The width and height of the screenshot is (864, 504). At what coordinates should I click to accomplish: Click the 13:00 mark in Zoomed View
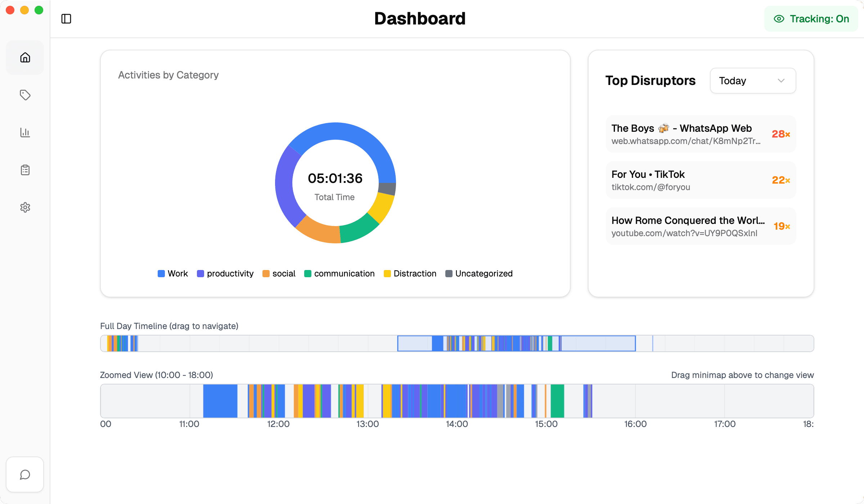368,424
